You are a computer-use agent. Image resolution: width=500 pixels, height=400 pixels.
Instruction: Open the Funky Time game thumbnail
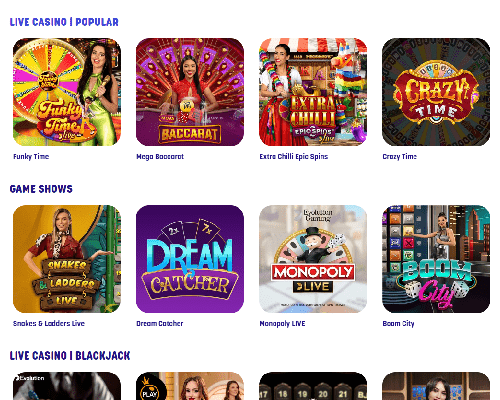67,92
